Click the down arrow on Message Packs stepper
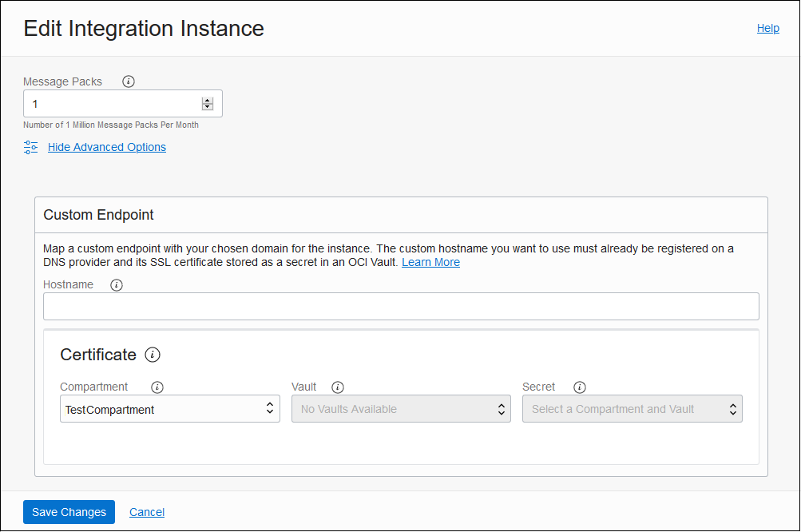 point(208,106)
